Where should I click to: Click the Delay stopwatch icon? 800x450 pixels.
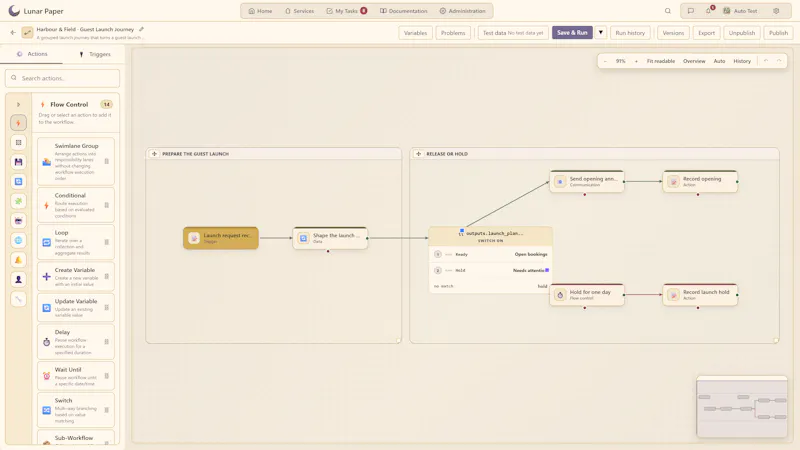(46, 342)
